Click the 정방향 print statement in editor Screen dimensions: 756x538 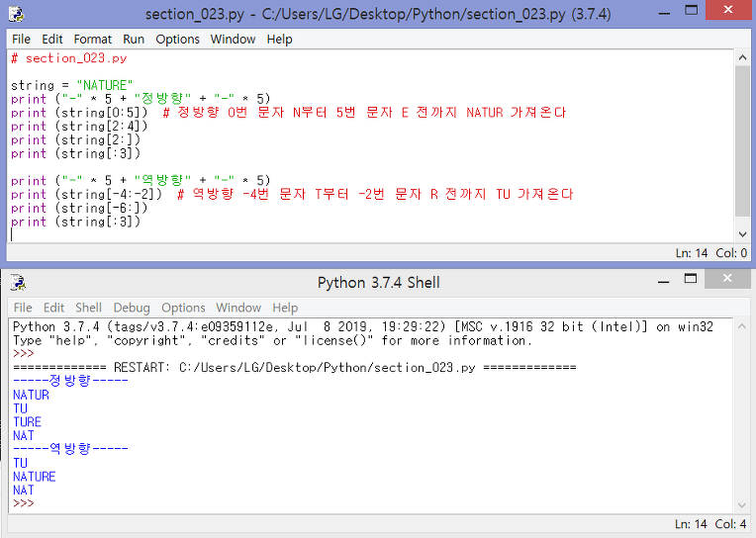pyautogui.click(x=141, y=99)
